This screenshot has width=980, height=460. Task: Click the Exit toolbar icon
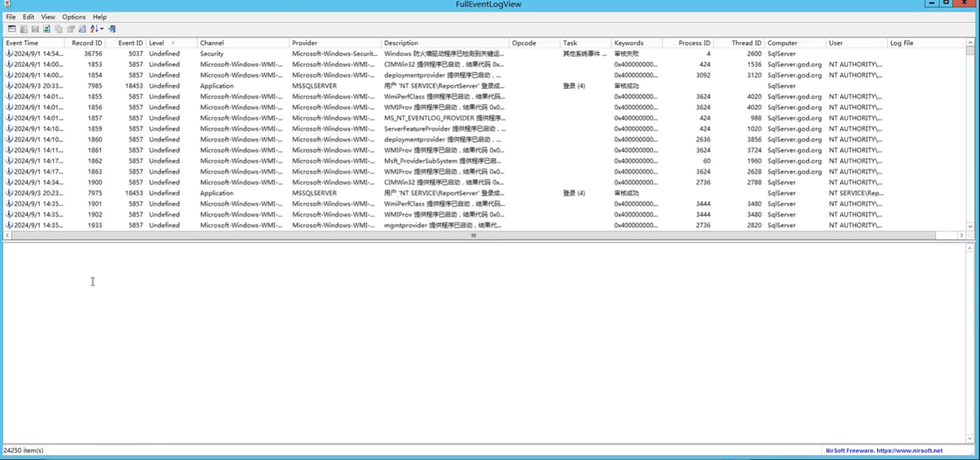click(x=113, y=29)
